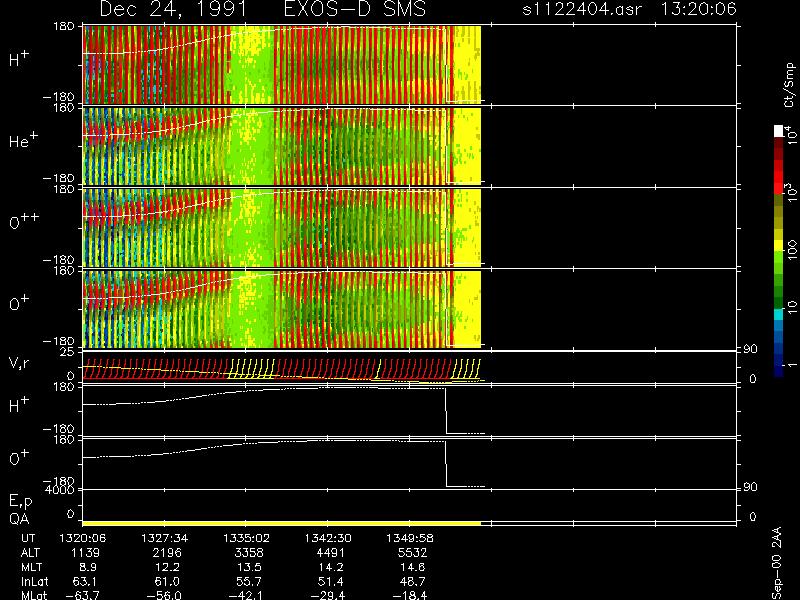Image resolution: width=800 pixels, height=600 pixels.
Task: Select the UT value '1335:02'
Action: point(246,538)
